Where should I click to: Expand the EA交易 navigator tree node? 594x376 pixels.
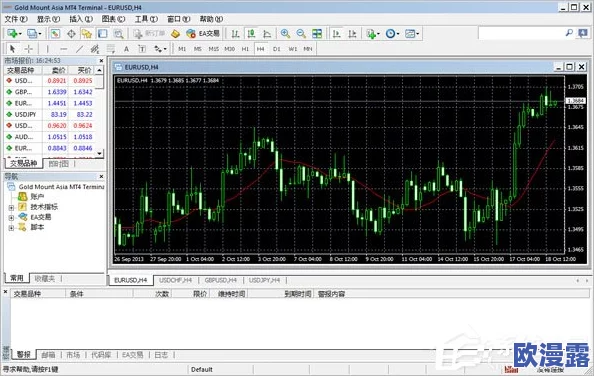pos(11,218)
